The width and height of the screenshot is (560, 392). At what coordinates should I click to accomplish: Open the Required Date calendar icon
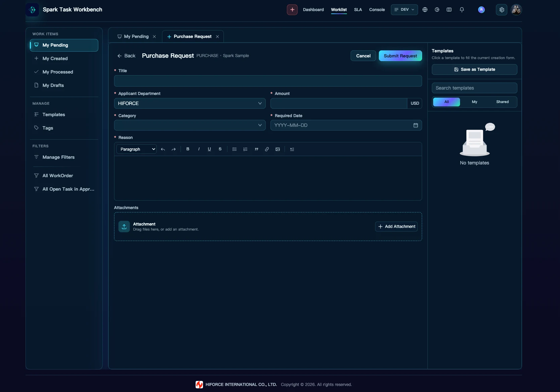point(415,125)
